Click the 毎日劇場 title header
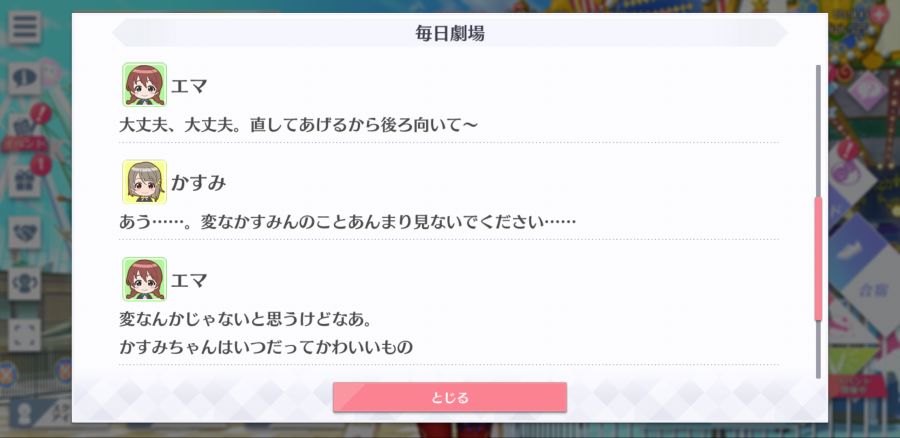 click(449, 33)
